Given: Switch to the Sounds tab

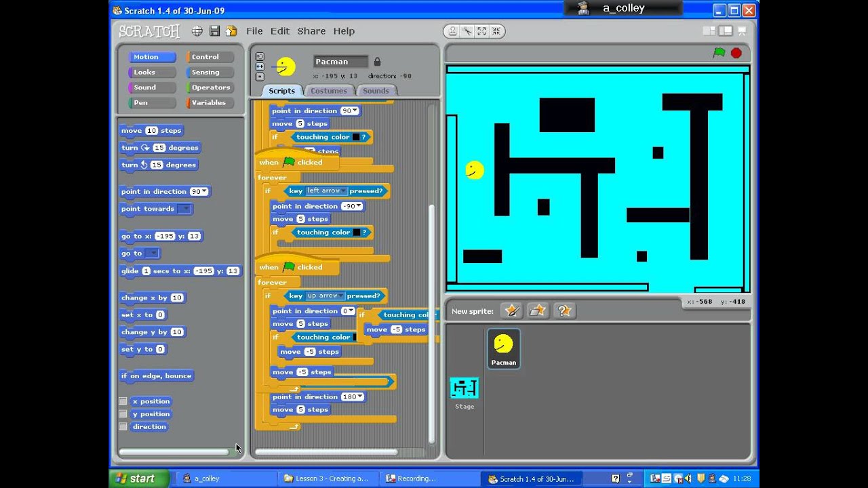Looking at the screenshot, I should pos(376,91).
